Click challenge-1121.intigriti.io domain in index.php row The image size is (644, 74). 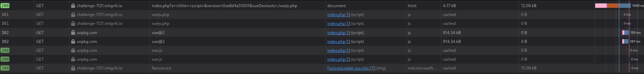99,5
